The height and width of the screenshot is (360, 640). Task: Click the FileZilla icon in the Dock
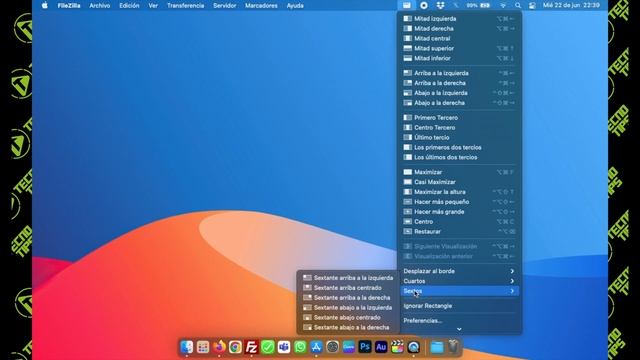tap(251, 347)
